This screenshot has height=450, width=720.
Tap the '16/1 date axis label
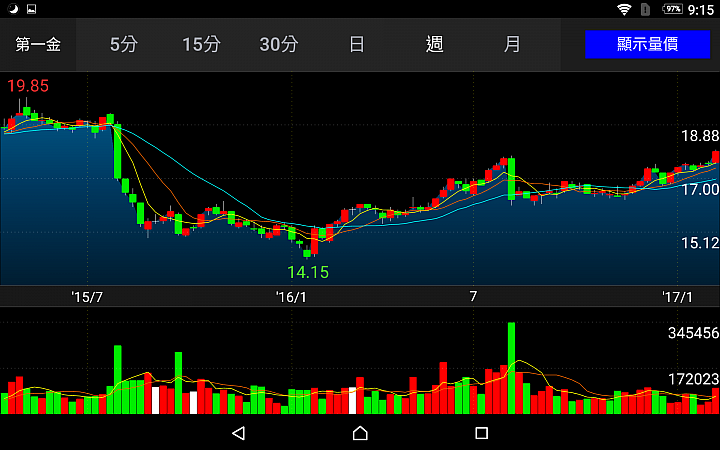pos(291,297)
